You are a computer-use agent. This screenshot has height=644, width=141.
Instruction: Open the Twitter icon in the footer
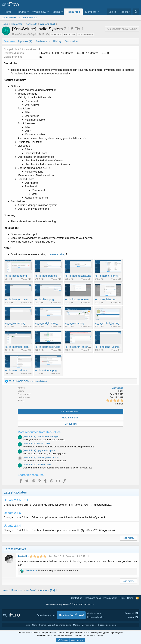point(137,617)
